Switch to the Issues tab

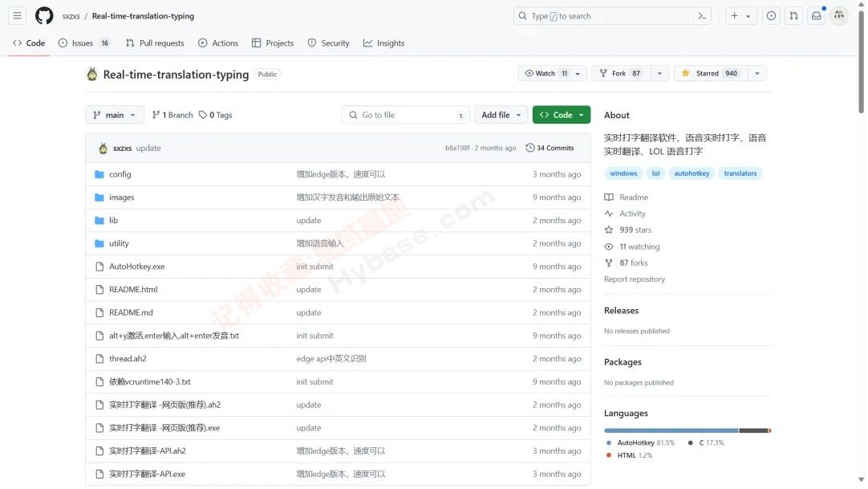pos(83,43)
